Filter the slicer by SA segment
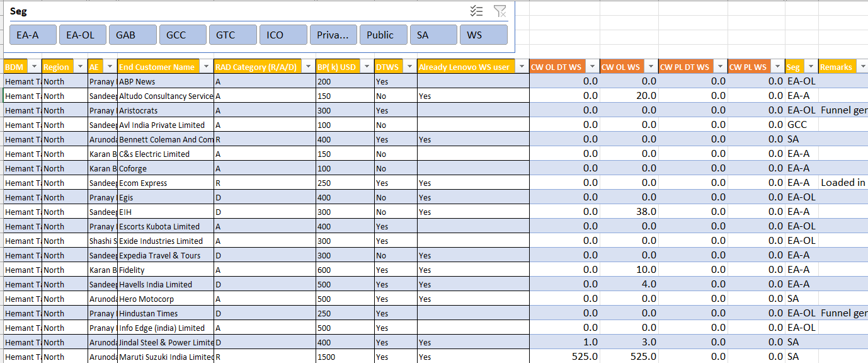Viewport: 868px width, 363px height. point(433,35)
